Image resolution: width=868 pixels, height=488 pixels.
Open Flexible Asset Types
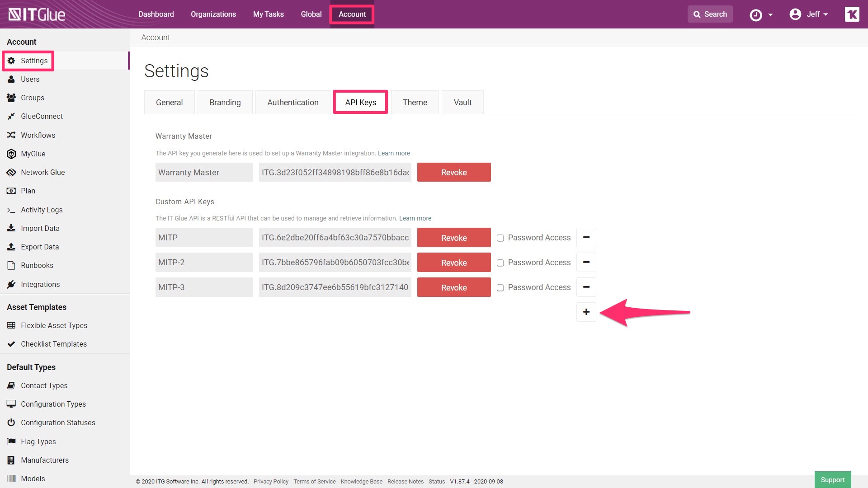[54, 325]
